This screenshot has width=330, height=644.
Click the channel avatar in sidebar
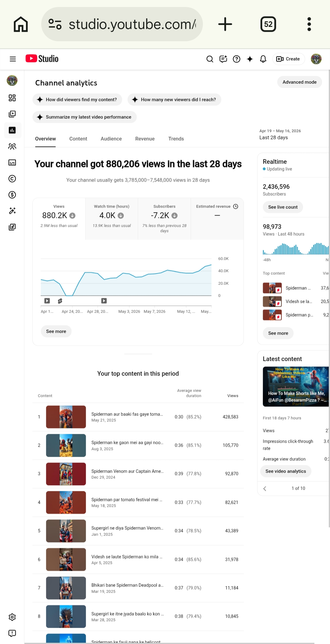click(12, 81)
